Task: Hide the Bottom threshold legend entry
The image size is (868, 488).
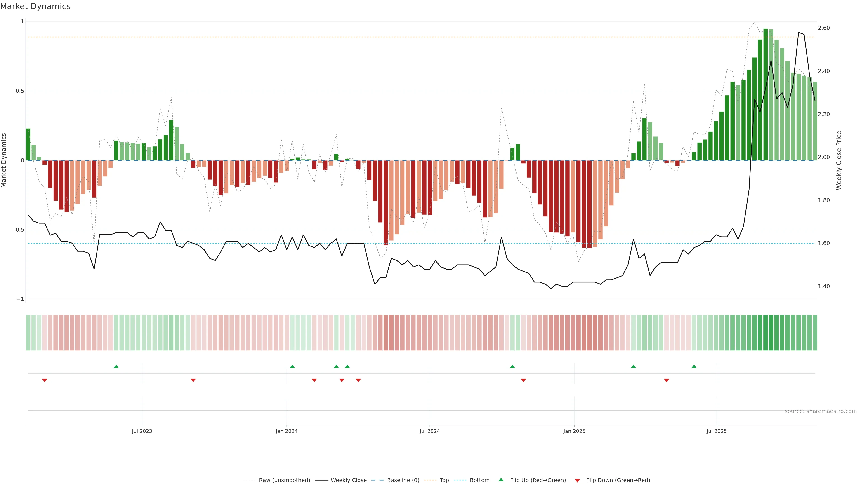Action: (479, 480)
